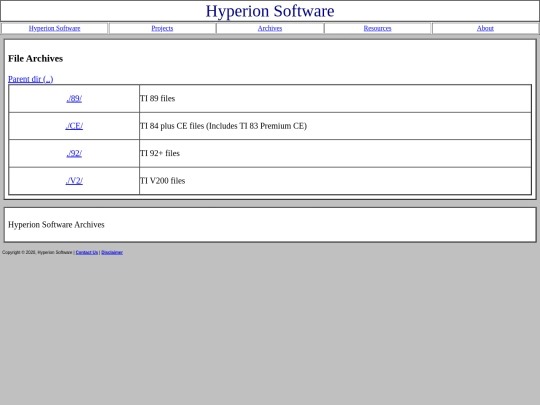Image resolution: width=540 pixels, height=405 pixels.
Task: Select the 'TI 89 files' description
Action: 157,98
